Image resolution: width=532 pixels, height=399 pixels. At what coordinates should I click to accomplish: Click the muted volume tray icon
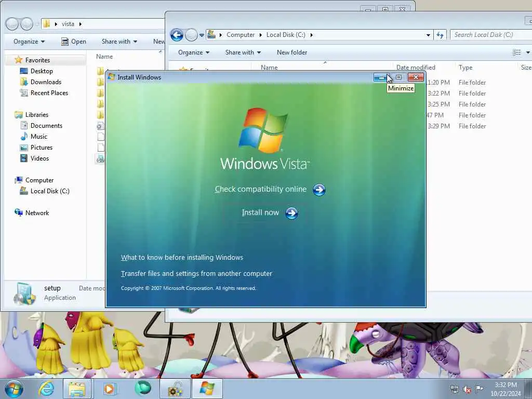click(x=467, y=390)
